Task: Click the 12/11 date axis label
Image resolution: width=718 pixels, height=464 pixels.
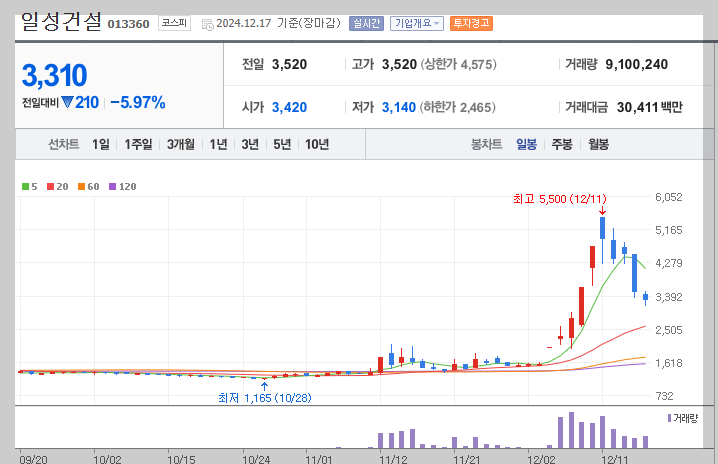Action: coord(615,459)
